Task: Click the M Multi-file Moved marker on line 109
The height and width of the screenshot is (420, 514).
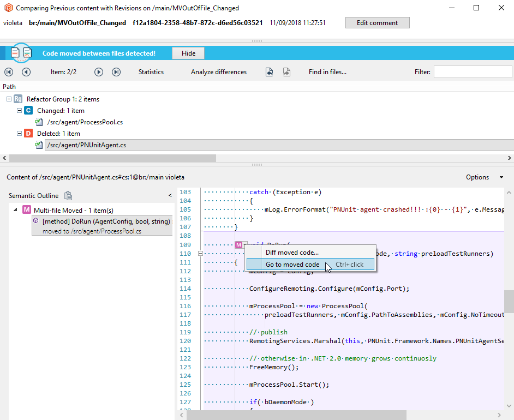Action: 238,244
